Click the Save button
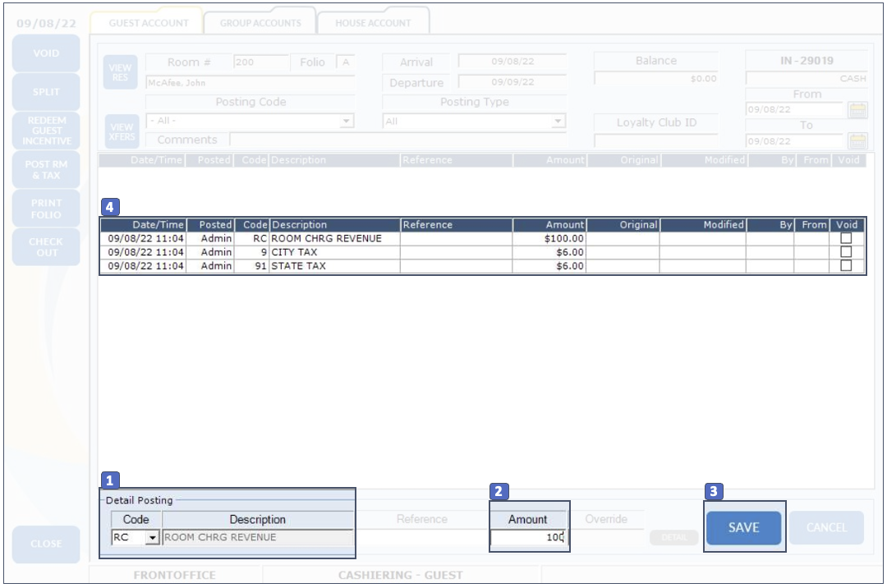887x588 pixels. (x=744, y=527)
